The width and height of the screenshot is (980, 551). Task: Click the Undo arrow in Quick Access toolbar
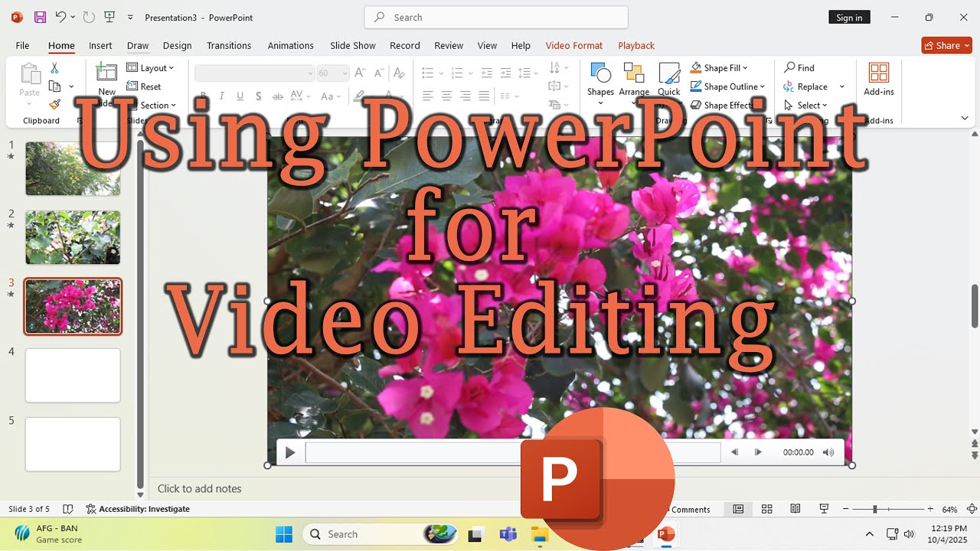pos(61,17)
